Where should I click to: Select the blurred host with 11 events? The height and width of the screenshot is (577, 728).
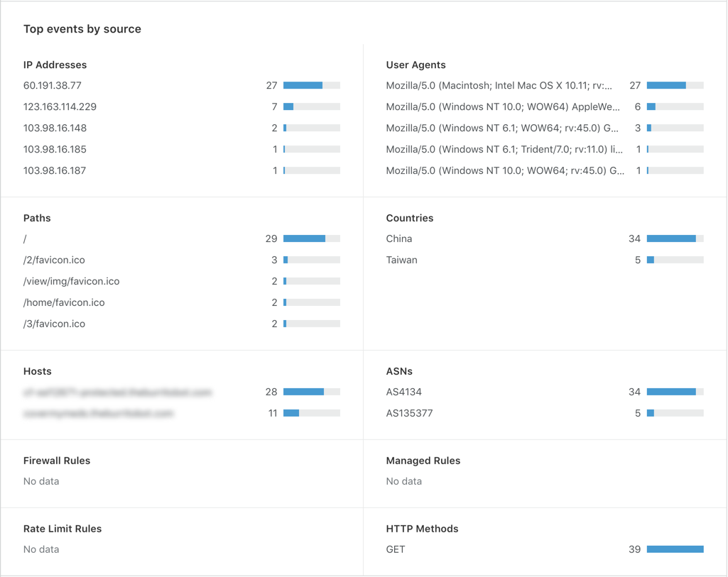pos(99,413)
